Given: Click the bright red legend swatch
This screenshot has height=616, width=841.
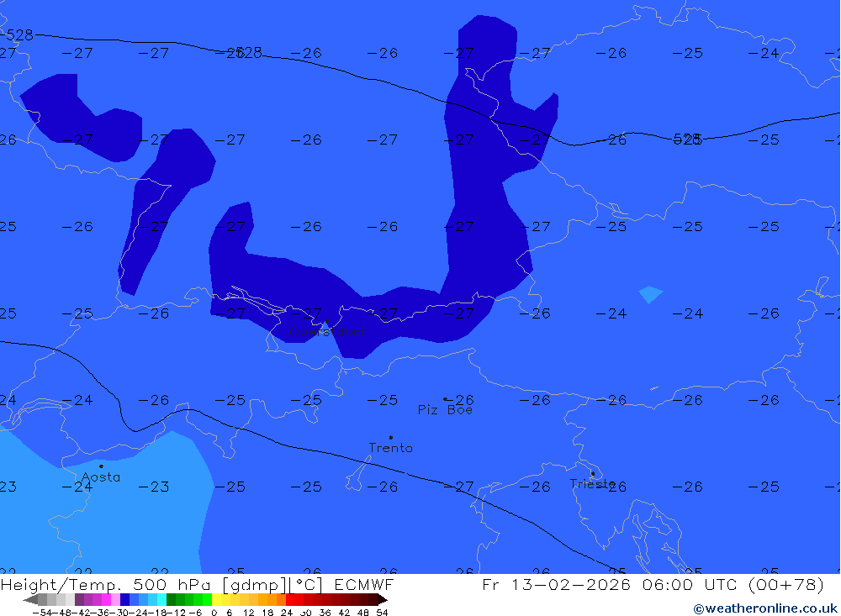Looking at the screenshot, I should [290, 600].
